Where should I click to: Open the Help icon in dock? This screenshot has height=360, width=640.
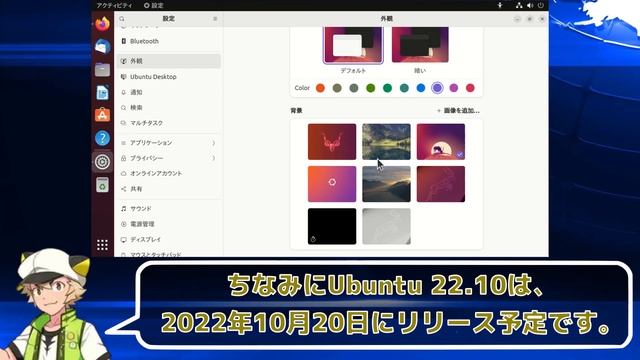pos(102,138)
